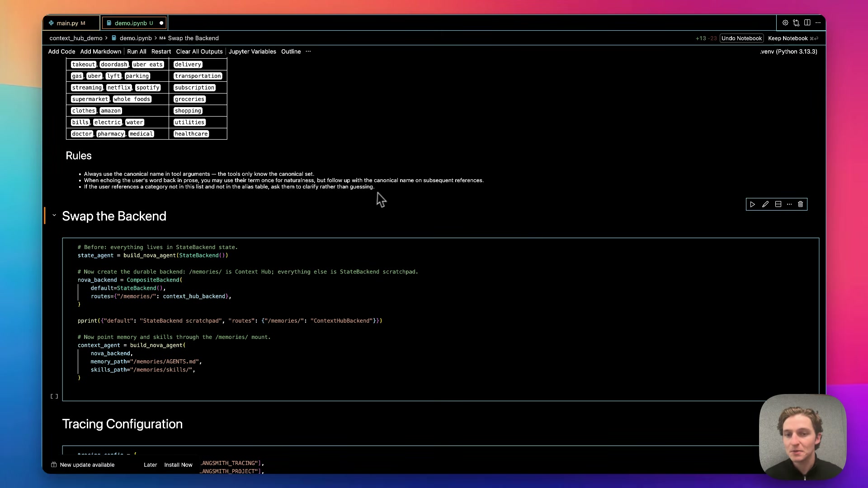Switch to the main.py tab
This screenshot has width=868, height=488.
click(x=71, y=23)
